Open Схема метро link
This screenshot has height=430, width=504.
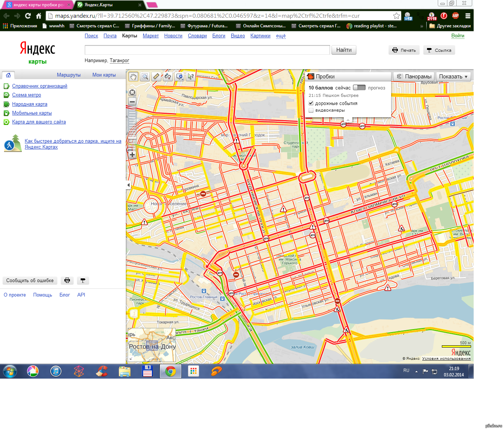pyautogui.click(x=27, y=95)
